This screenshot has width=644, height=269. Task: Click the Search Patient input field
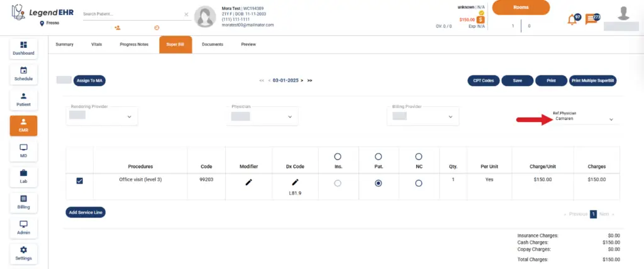[132, 14]
